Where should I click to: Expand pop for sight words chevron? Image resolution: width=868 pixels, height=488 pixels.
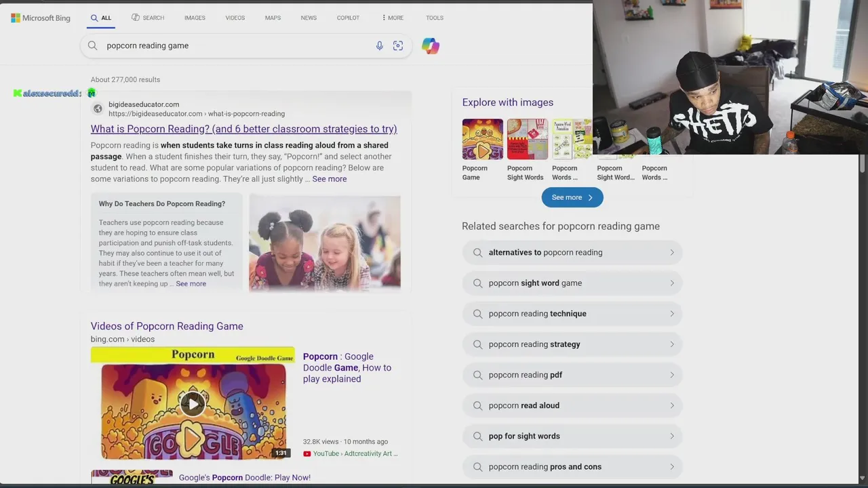[672, 436]
